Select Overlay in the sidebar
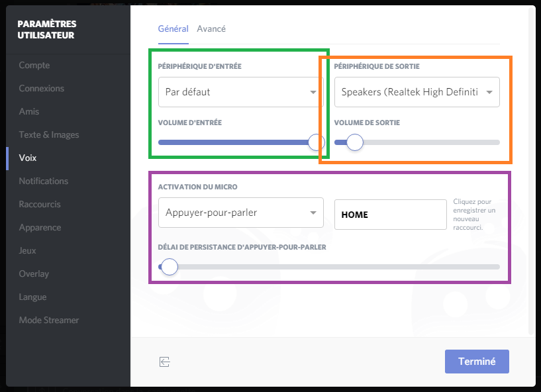 coord(34,273)
